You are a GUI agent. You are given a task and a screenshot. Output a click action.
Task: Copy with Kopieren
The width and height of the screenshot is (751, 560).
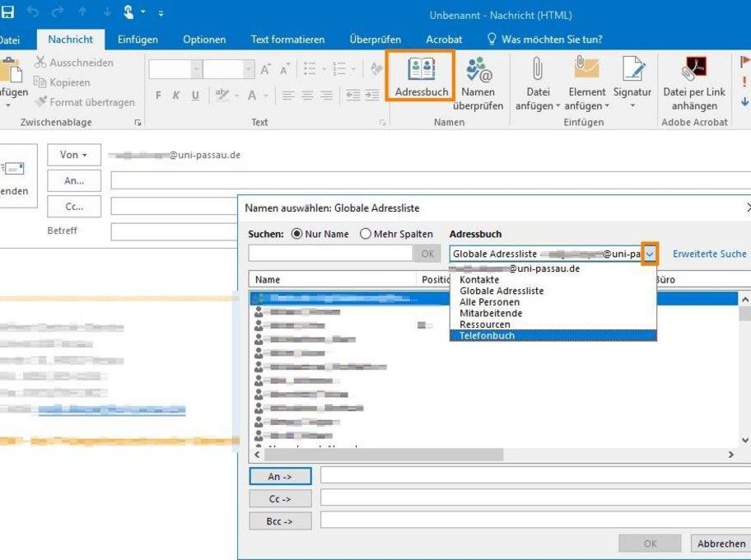(63, 82)
